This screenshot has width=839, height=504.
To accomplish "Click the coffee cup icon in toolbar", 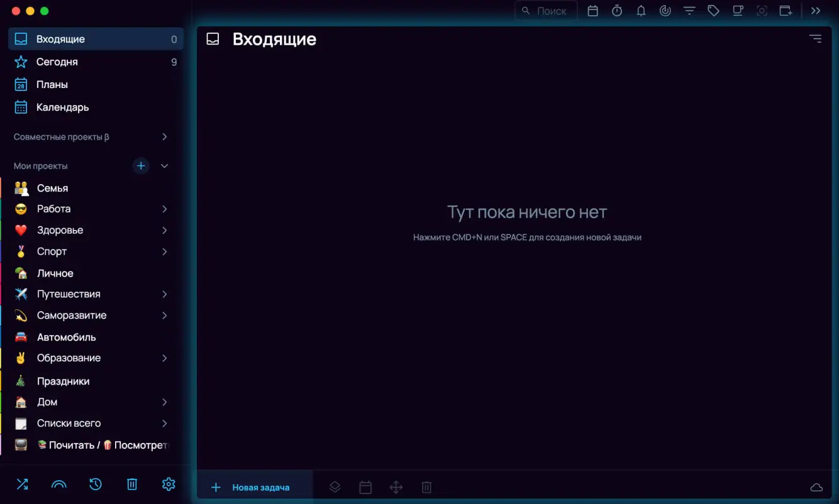I will coord(737,11).
